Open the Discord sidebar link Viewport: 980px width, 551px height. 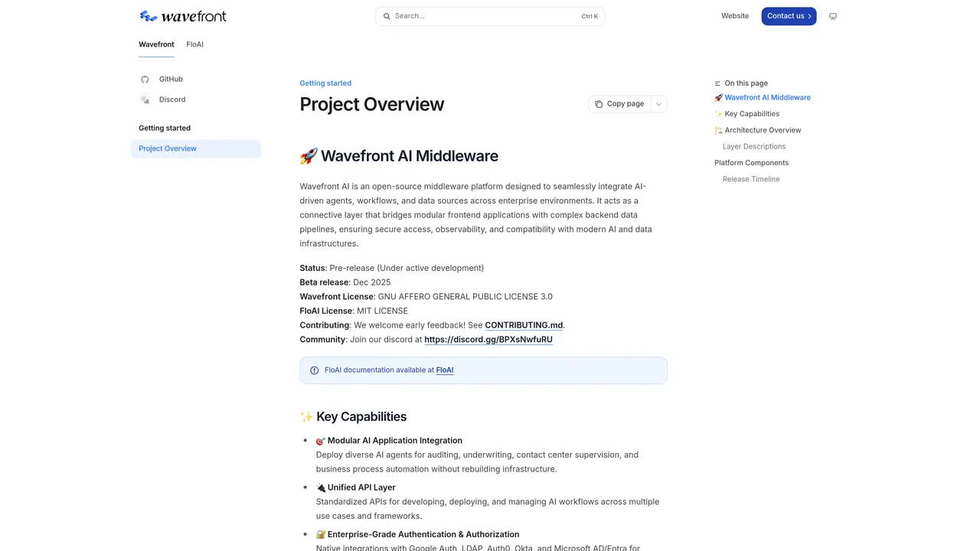pos(172,99)
